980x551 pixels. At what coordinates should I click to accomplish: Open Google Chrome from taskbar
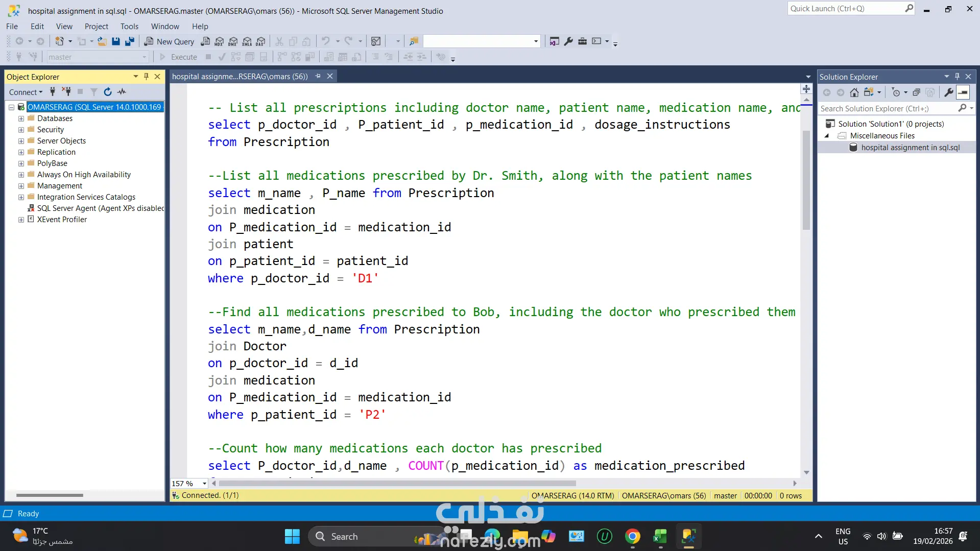click(632, 536)
